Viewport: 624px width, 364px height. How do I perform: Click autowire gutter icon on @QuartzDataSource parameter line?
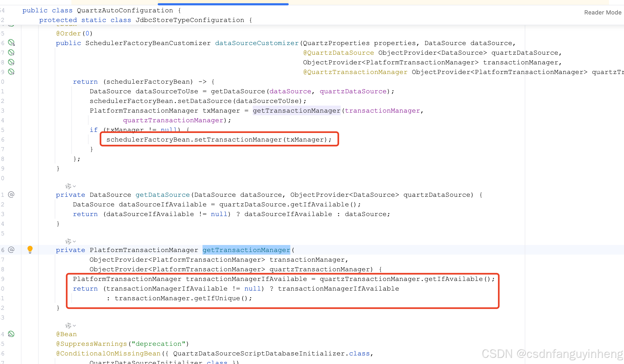pos(11,53)
